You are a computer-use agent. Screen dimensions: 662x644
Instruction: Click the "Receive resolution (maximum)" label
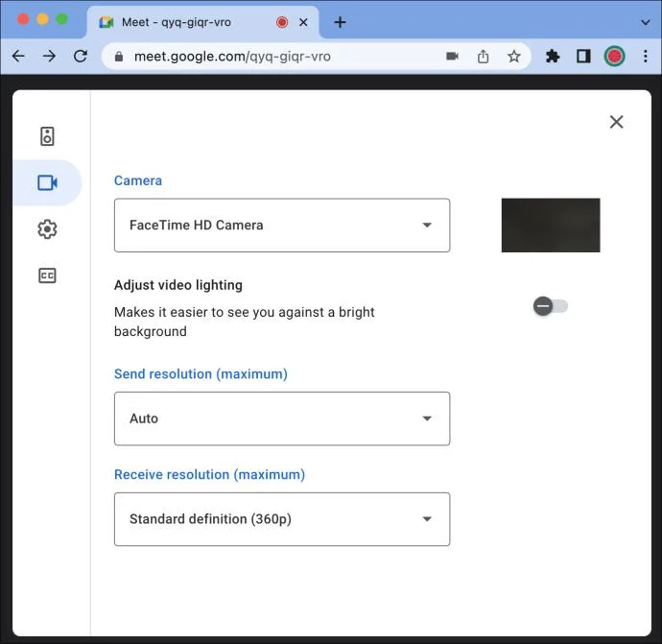[209, 475]
